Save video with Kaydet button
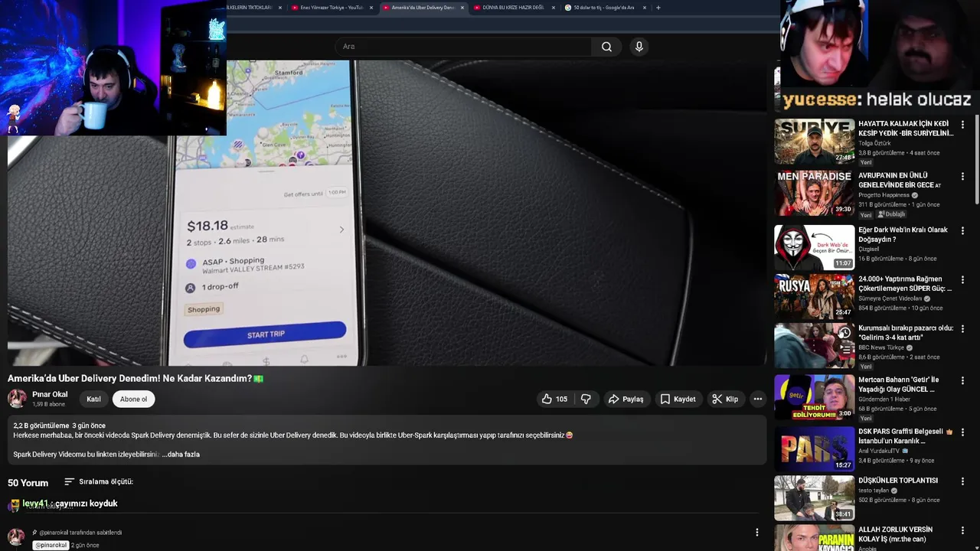Viewport: 980px width, 551px height. (x=678, y=399)
